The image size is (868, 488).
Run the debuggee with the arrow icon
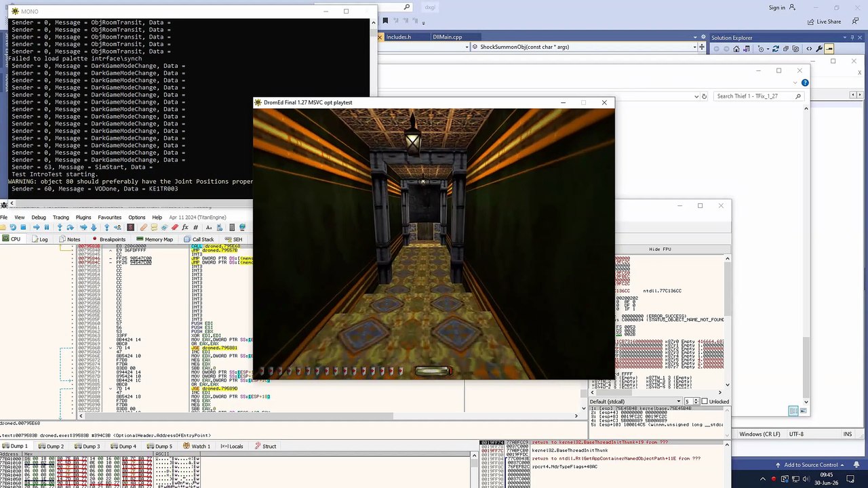point(37,227)
